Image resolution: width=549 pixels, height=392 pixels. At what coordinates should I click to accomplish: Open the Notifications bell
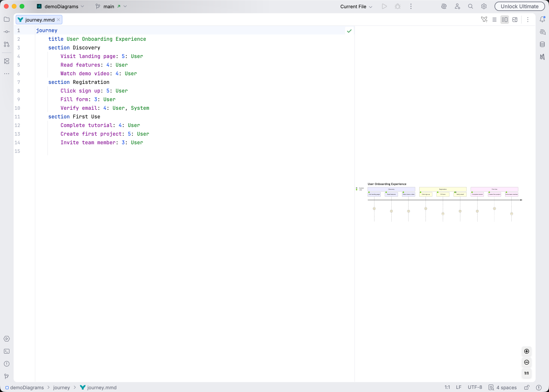coord(543,18)
